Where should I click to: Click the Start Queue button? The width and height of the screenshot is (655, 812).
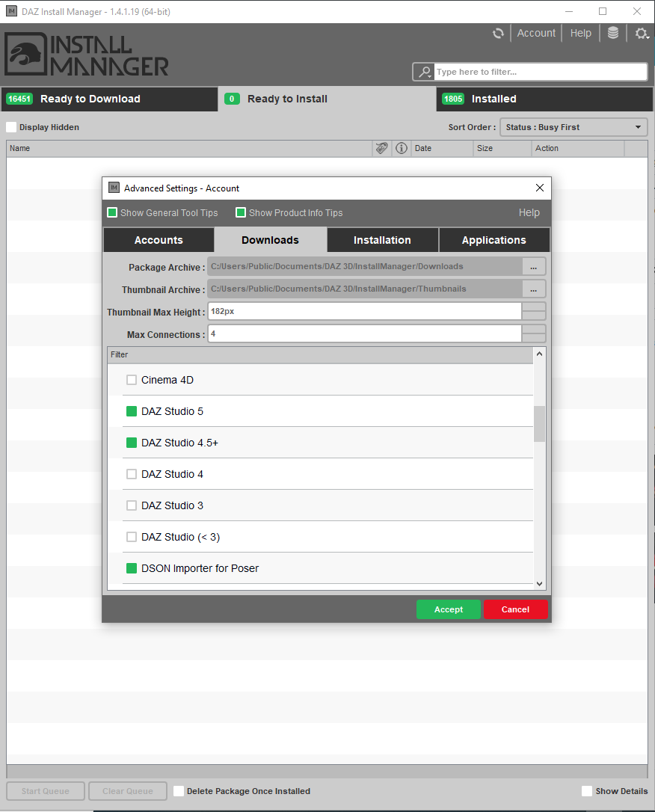click(46, 791)
